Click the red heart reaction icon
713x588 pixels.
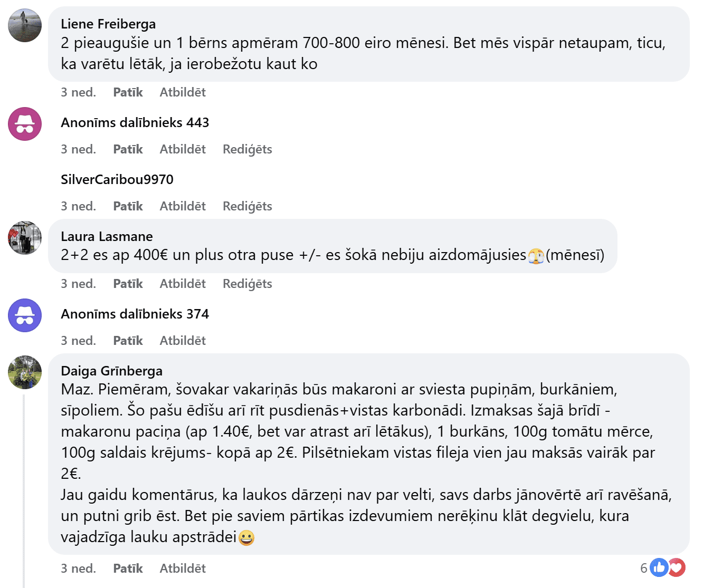[677, 568]
